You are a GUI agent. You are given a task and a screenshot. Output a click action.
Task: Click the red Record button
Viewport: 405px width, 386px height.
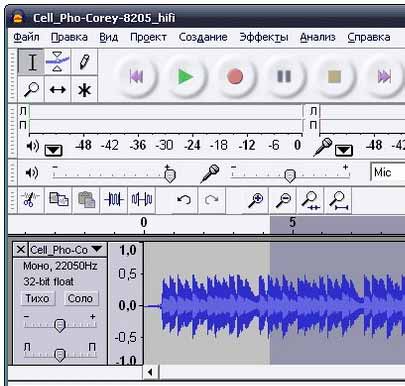(235, 77)
